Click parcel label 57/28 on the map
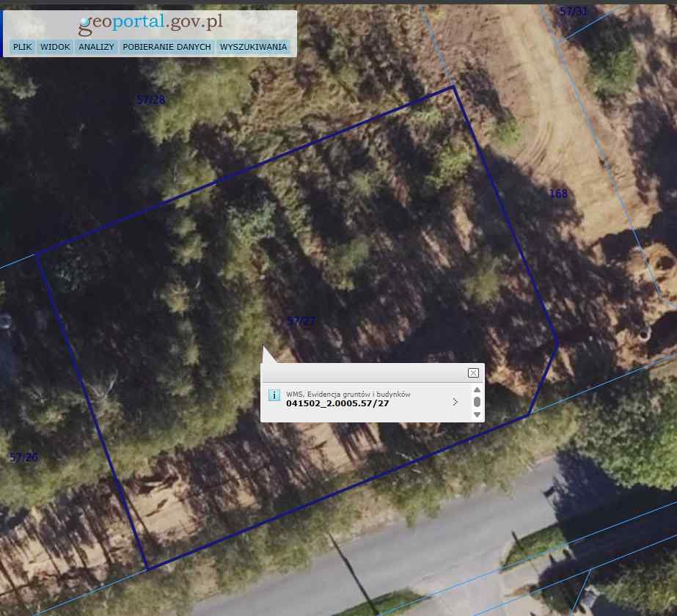Viewport: 677px width, 616px height. pyautogui.click(x=151, y=100)
